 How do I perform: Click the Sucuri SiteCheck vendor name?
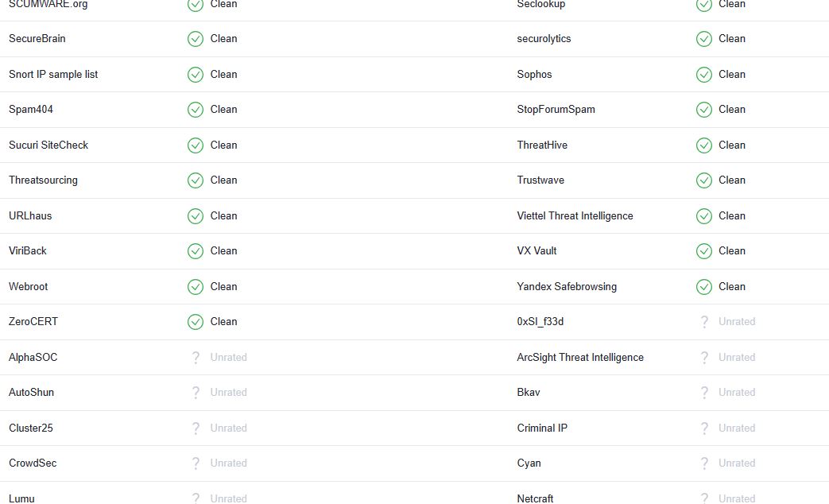point(48,145)
